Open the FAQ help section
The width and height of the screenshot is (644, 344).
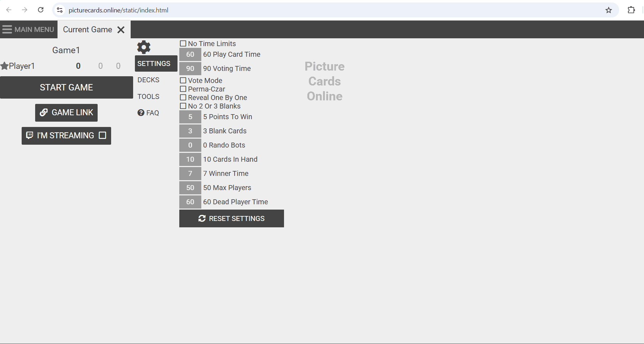[148, 113]
